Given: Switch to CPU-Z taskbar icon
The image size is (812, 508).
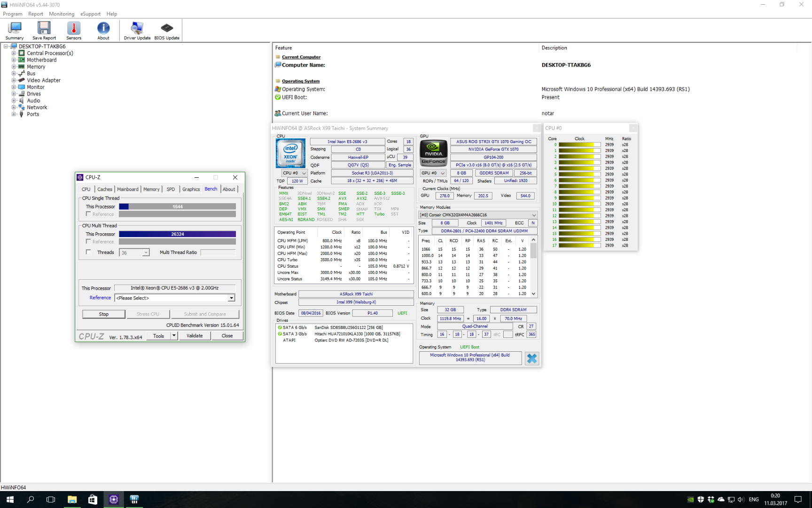Looking at the screenshot, I should click(114, 500).
